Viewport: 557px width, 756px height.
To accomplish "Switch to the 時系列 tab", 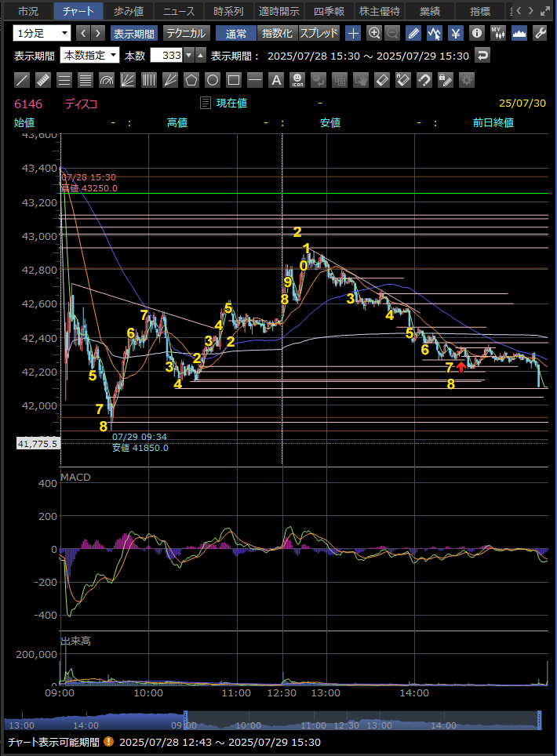I will tap(228, 11).
